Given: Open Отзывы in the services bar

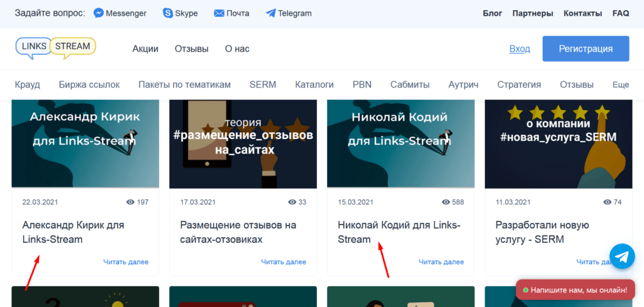Looking at the screenshot, I should pos(577,85).
